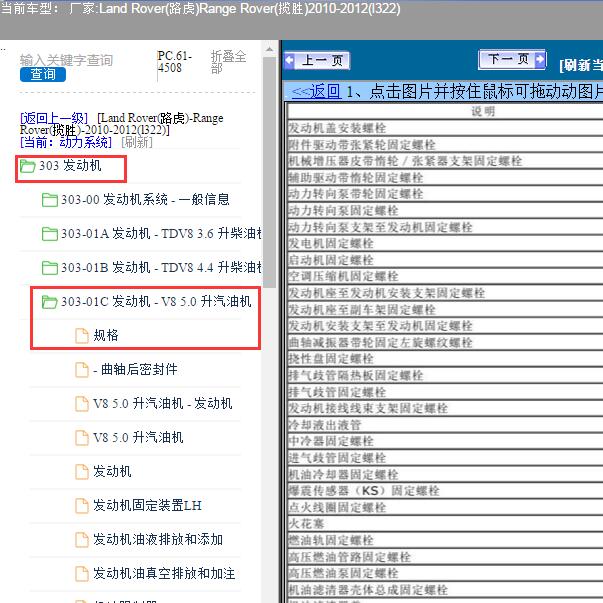Click the PC.61-4508 label
This screenshot has height=603, width=603.
pyautogui.click(x=175, y=62)
